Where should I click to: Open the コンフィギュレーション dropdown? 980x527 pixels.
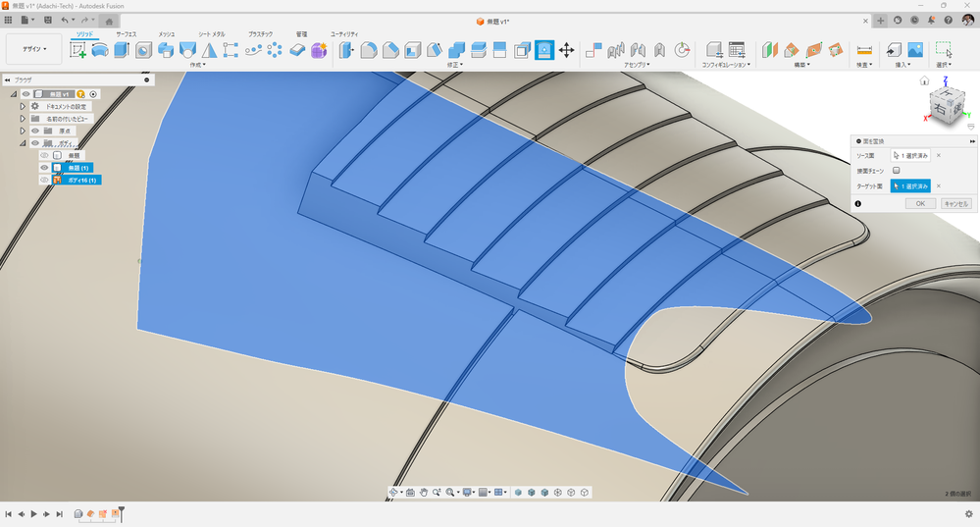pos(726,65)
